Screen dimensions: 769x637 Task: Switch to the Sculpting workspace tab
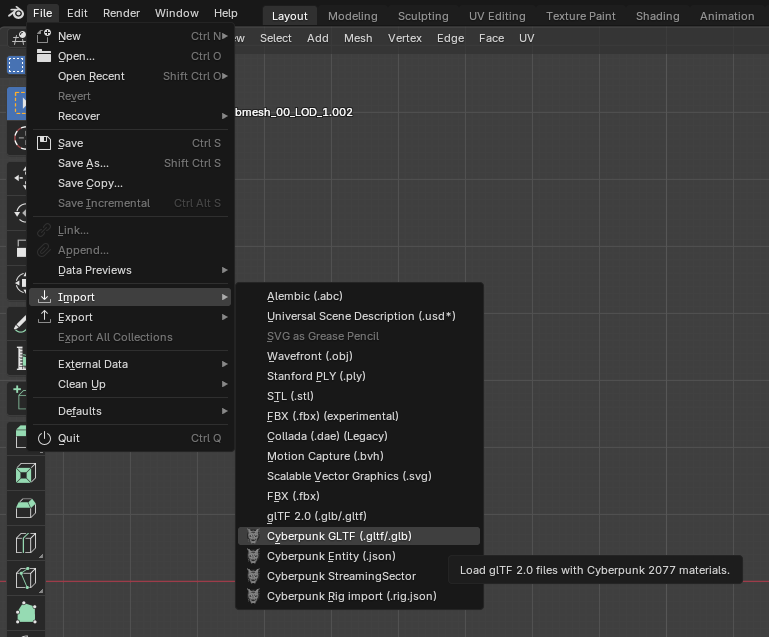pos(423,16)
